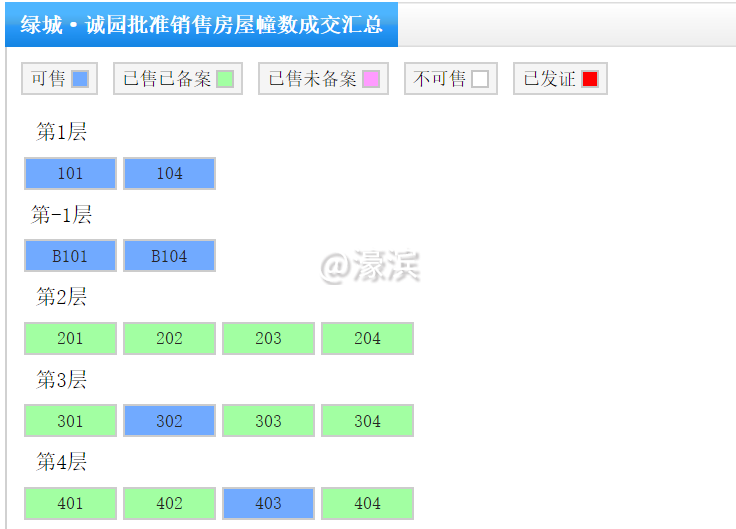Select available unit 104
Screen dimensions: 736x529
[x=169, y=173]
